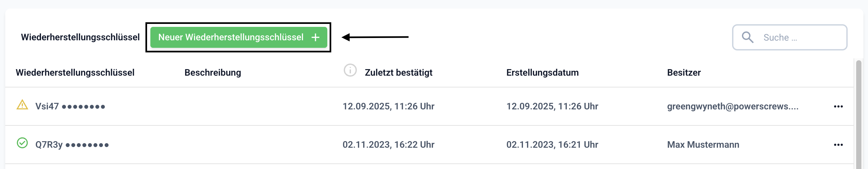Viewport: 868px width, 169px height.
Task: Click the plus icon on the green button
Action: (x=315, y=37)
